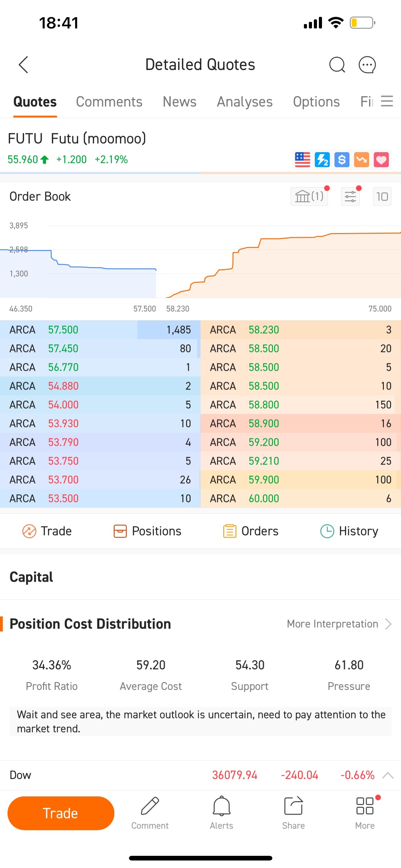Select ask price 59.210
This screenshot has width=401, height=868.
coord(264,461)
